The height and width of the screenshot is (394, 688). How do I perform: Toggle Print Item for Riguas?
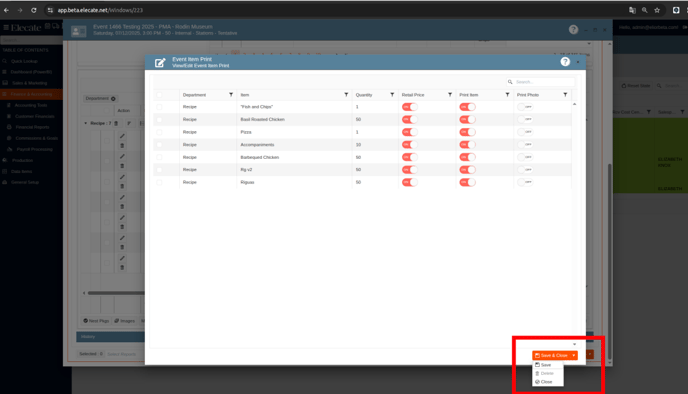pos(467,182)
